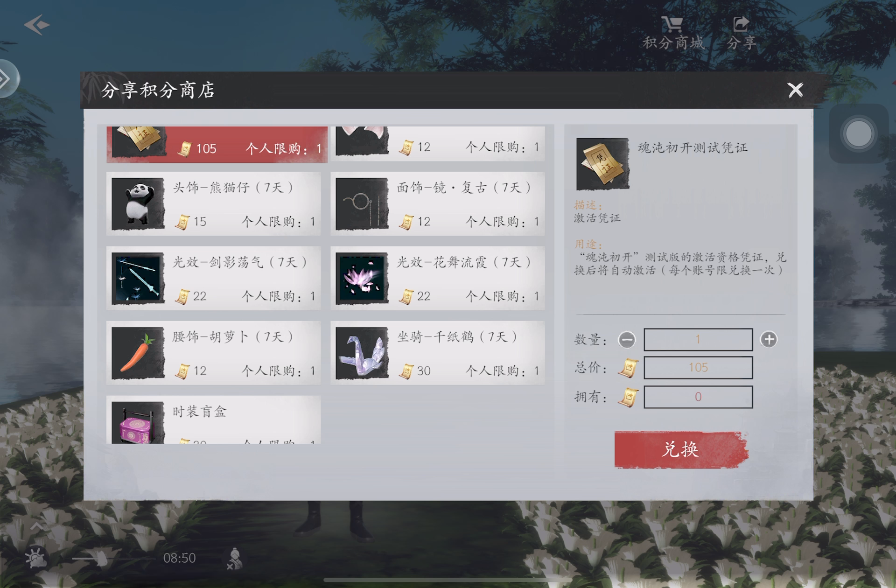
Task: Click the time-of-day slider handle
Action: (101, 558)
